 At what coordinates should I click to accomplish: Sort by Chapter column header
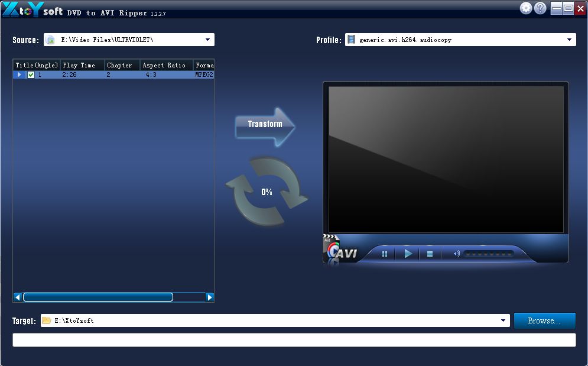point(122,65)
